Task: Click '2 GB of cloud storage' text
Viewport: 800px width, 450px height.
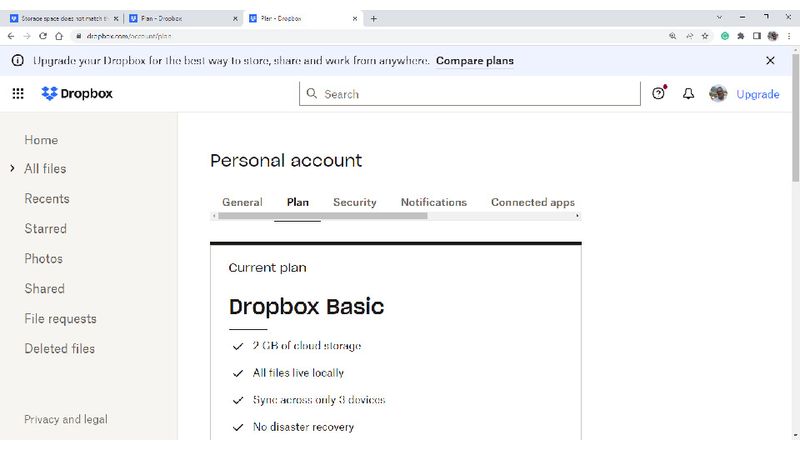Action: coord(307,346)
